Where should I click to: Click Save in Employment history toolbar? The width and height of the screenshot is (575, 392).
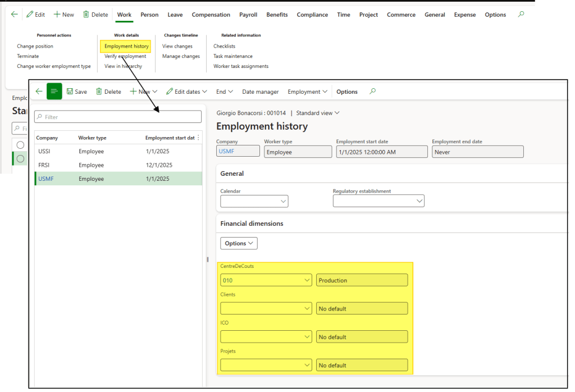[x=77, y=92]
